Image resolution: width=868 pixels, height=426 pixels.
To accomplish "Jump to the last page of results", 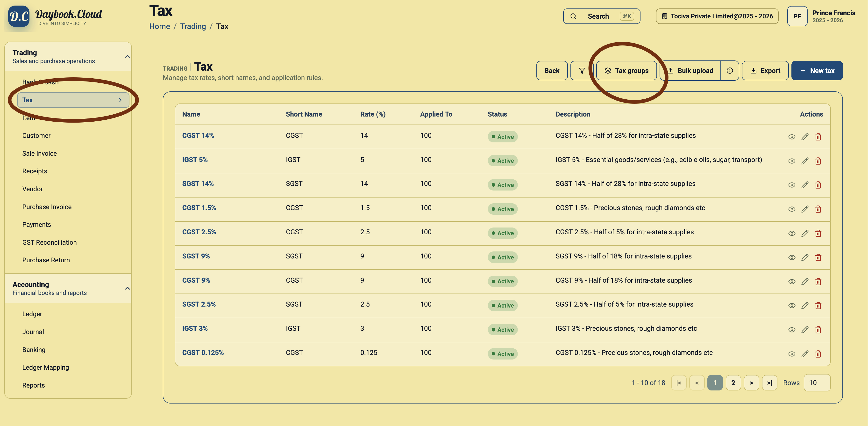I will [x=769, y=383].
